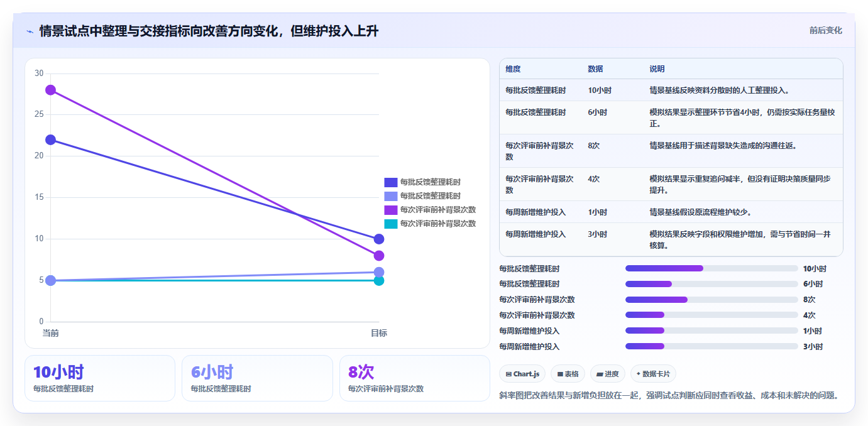Select the Chart.js chip

[x=522, y=374]
